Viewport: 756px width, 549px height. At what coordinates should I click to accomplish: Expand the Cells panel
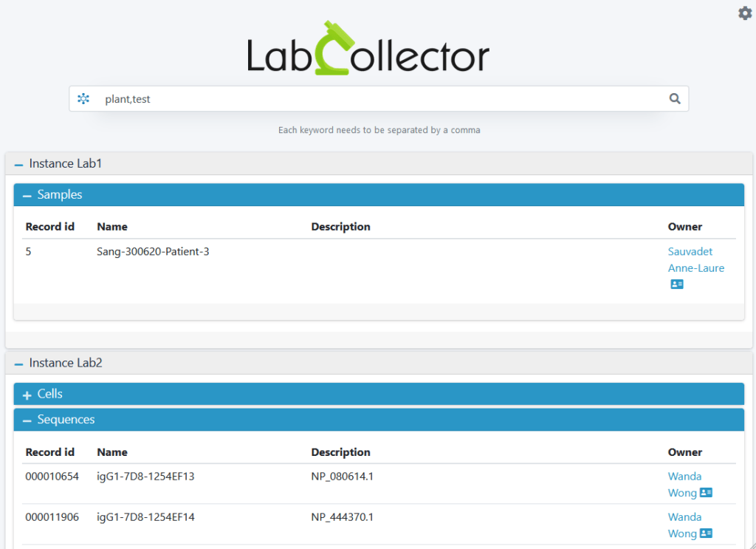pyautogui.click(x=27, y=395)
